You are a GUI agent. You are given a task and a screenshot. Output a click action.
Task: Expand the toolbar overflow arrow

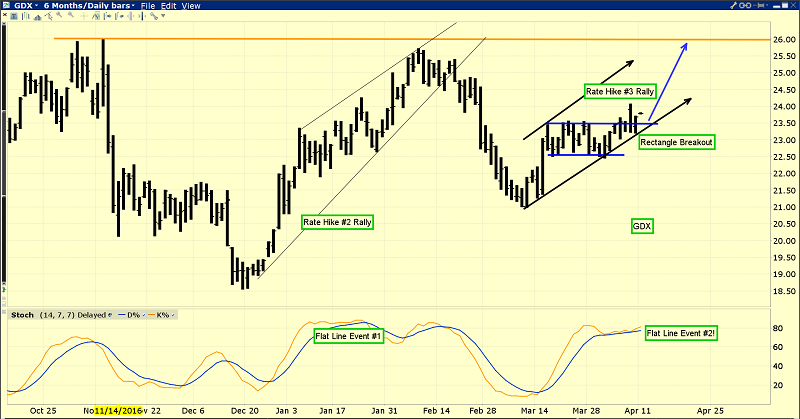coord(163,15)
